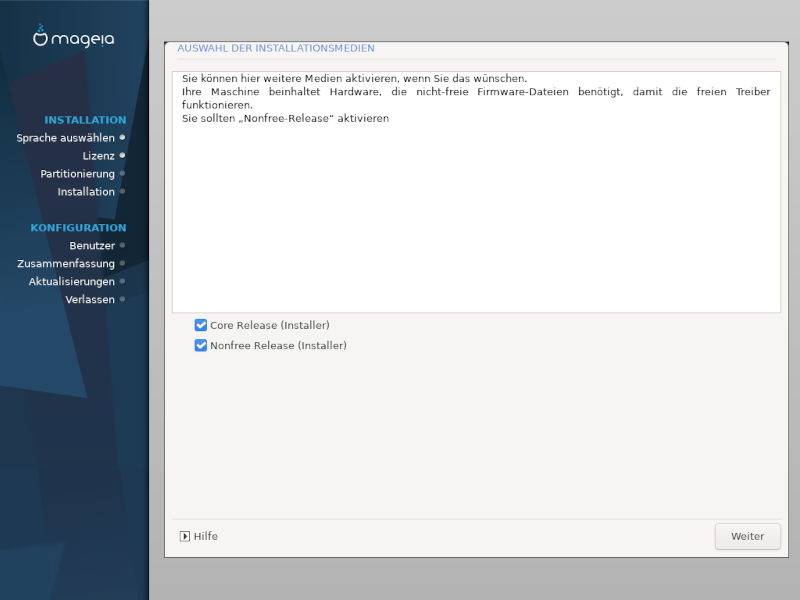Viewport: 800px width, 600px height.
Task: Click the bullet beside Sprache auswählen
Action: click(122, 137)
